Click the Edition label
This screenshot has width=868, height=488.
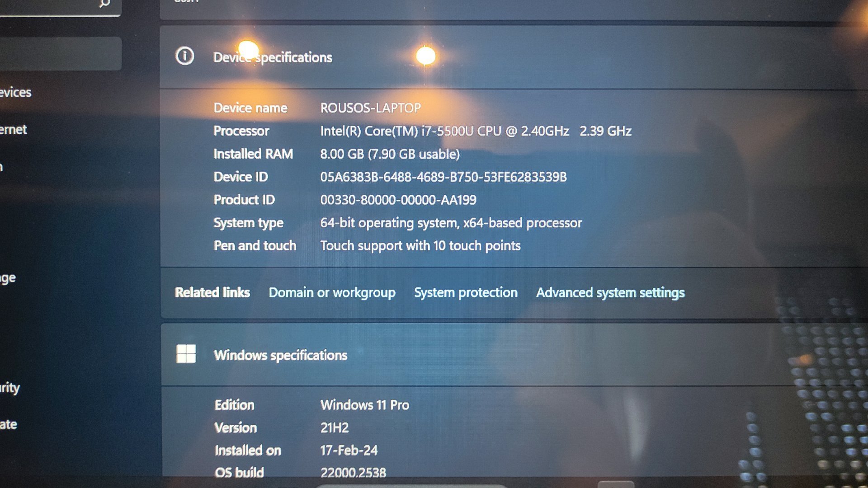(234, 405)
